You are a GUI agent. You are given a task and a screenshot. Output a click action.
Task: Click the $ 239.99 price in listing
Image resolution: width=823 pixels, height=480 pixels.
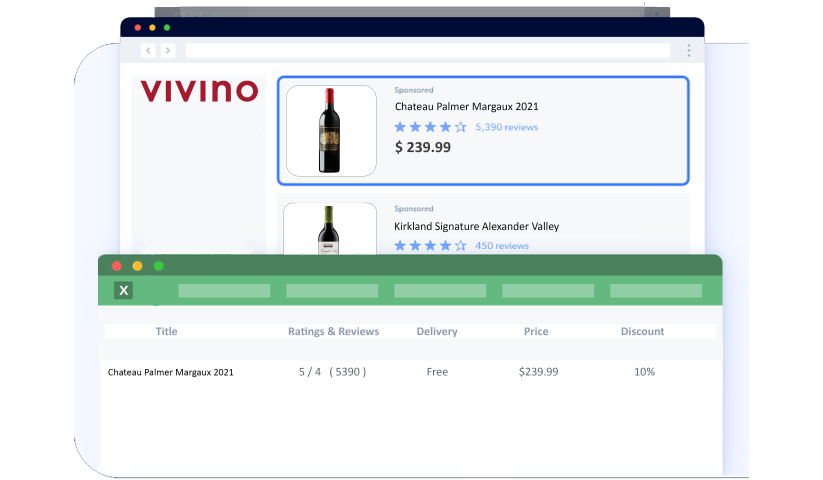423,147
